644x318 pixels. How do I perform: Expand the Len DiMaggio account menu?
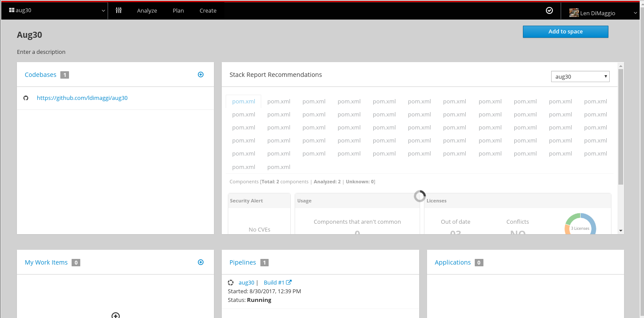pos(635,13)
